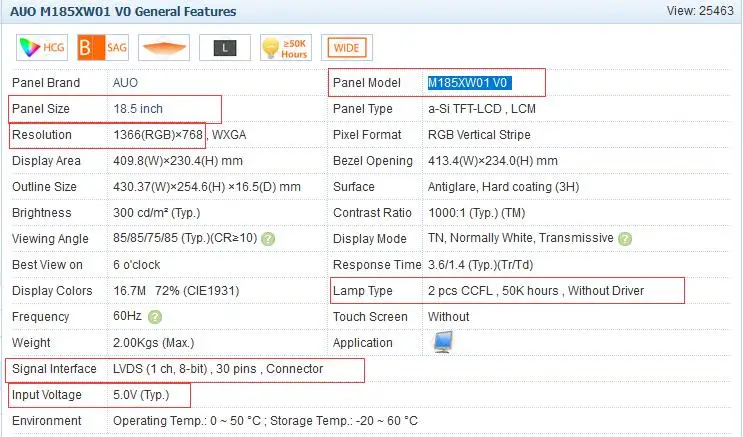Click the 5.0V (Typ.) input voltage value
The height and width of the screenshot is (437, 743).
point(141,395)
